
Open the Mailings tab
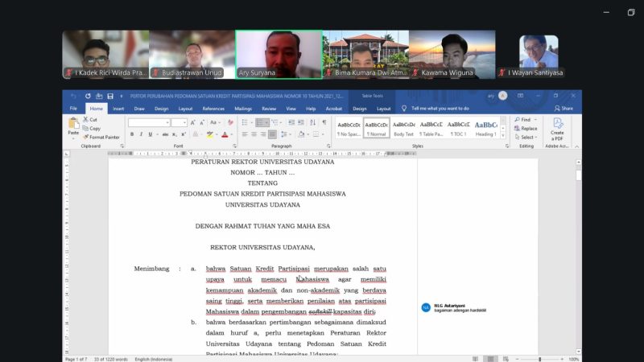[x=243, y=109]
